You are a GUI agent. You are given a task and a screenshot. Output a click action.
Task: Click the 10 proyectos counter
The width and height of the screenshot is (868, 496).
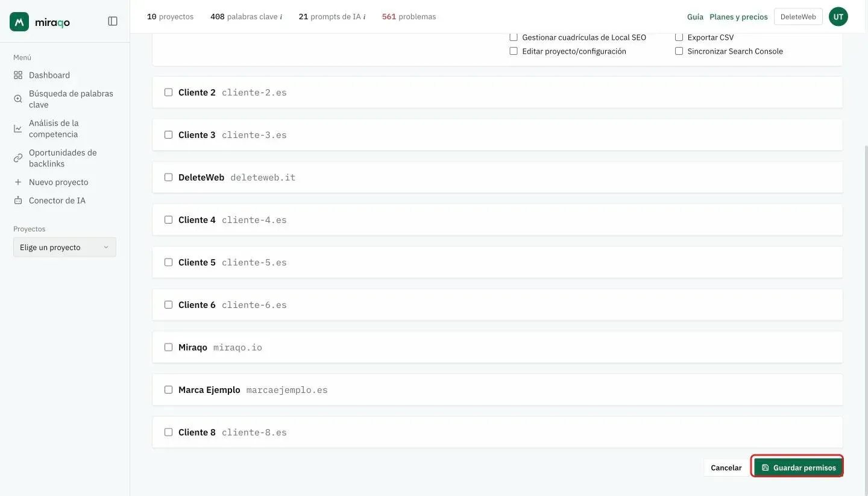pos(171,17)
